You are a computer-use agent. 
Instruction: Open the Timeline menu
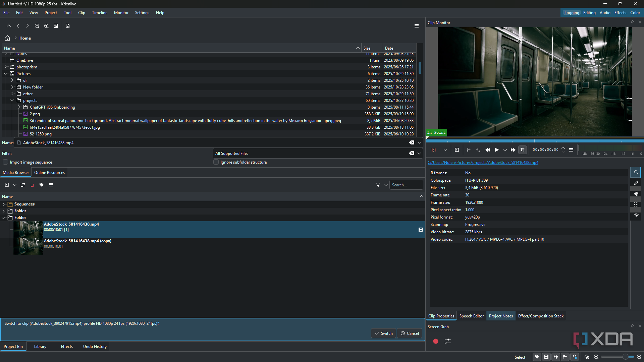click(100, 13)
